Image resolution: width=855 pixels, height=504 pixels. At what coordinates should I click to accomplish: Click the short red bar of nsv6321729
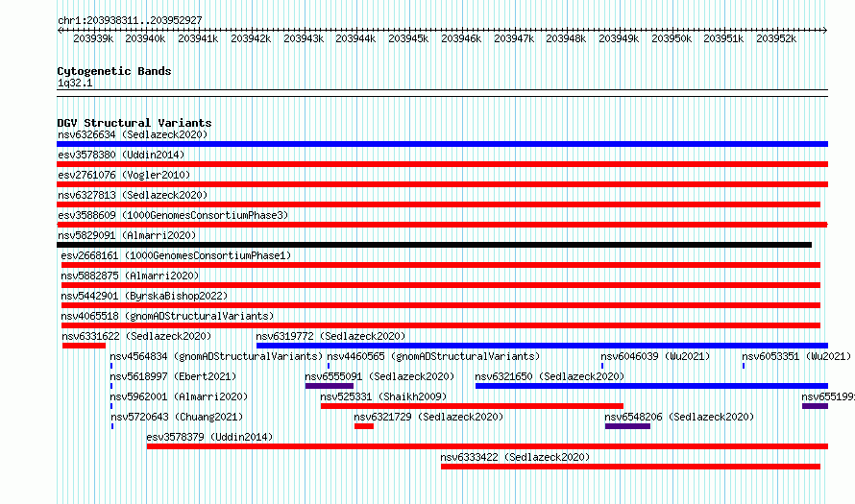[364, 426]
